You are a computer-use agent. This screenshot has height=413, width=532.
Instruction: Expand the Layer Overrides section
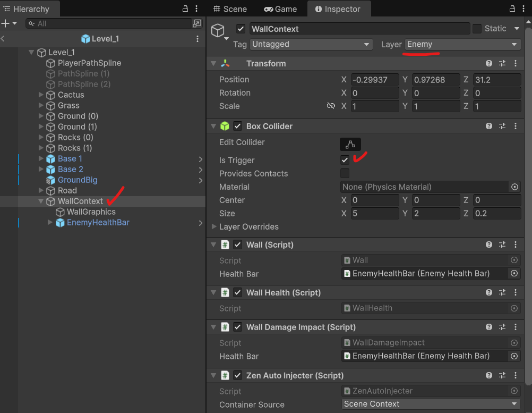[x=214, y=226]
